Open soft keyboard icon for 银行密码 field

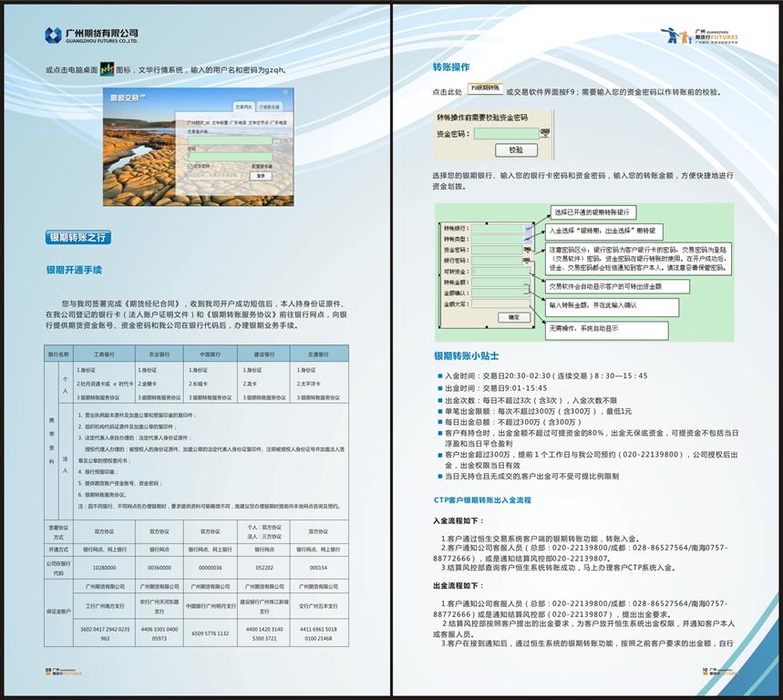pyautogui.click(x=528, y=260)
